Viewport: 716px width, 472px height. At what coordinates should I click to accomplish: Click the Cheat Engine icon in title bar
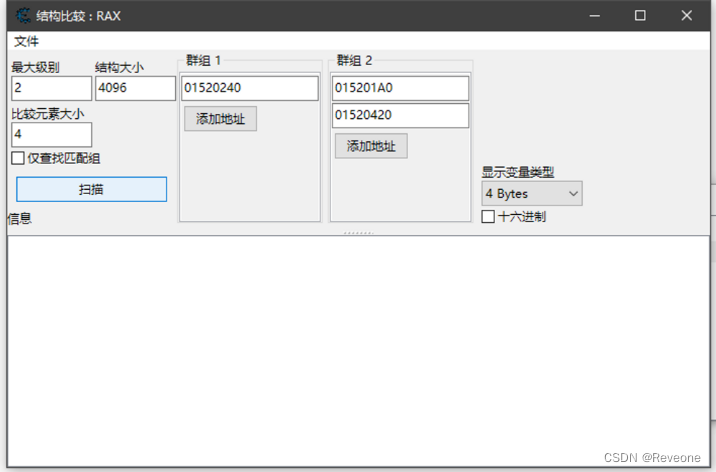click(23, 16)
